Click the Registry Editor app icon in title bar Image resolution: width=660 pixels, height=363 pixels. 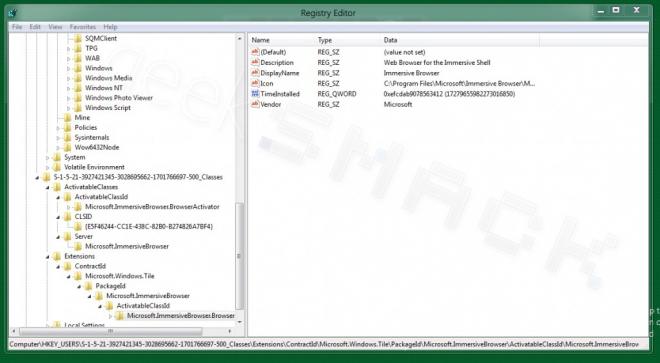pos(12,13)
